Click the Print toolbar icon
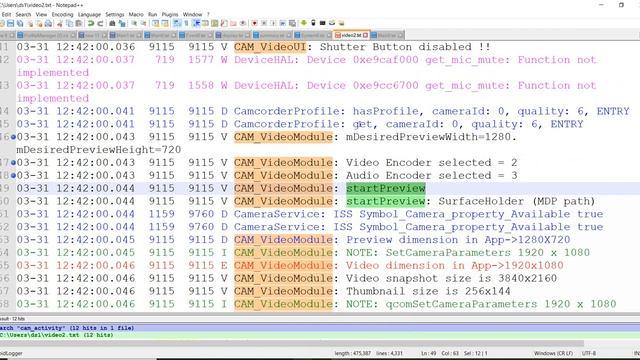This screenshot has width=640, height=360. point(48,23)
